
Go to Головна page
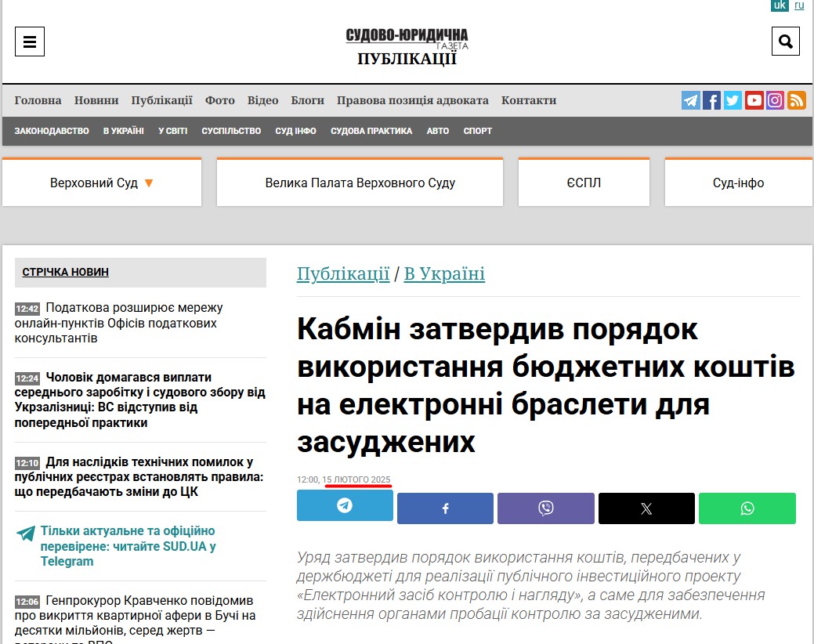tap(38, 100)
